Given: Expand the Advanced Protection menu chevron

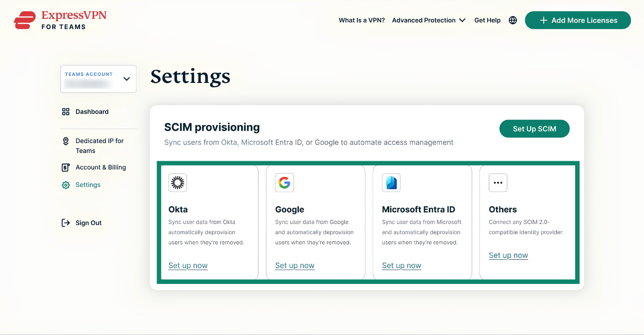Looking at the screenshot, I should coord(462,20).
